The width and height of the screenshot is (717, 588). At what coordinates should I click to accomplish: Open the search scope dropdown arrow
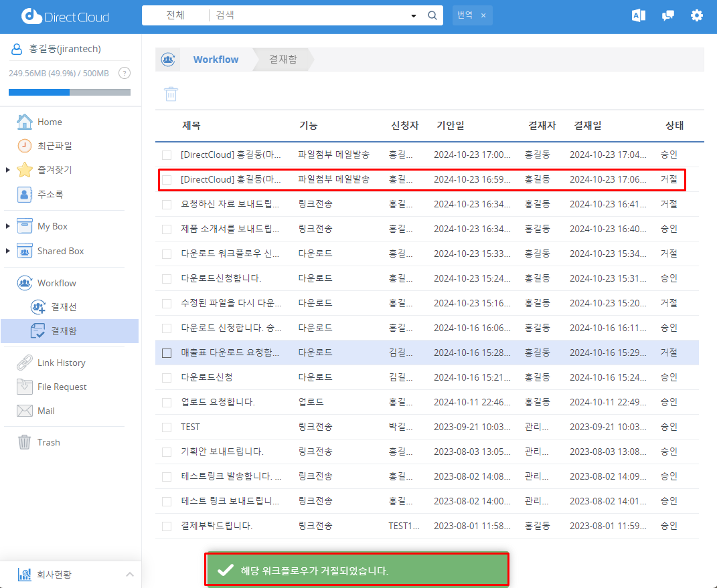[413, 15]
